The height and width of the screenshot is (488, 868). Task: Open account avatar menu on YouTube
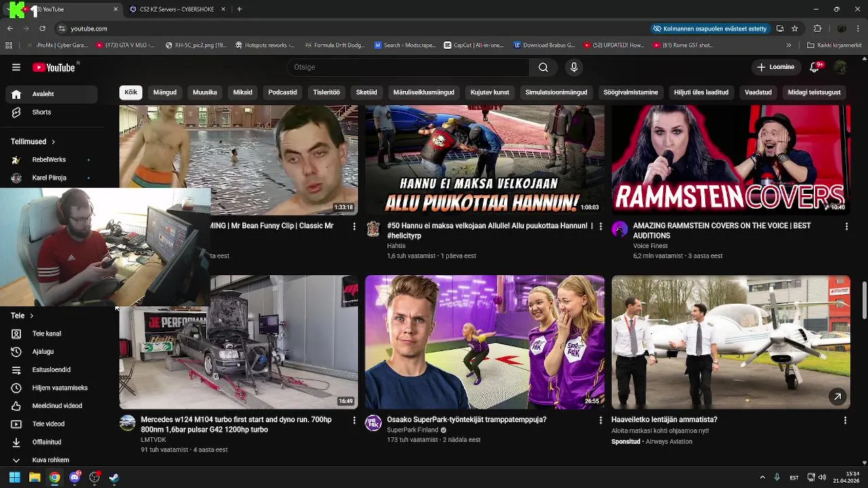pyautogui.click(x=840, y=67)
